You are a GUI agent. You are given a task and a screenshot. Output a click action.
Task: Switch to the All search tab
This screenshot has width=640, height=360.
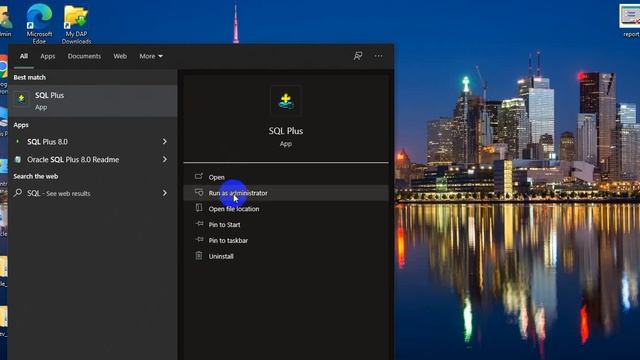point(24,56)
